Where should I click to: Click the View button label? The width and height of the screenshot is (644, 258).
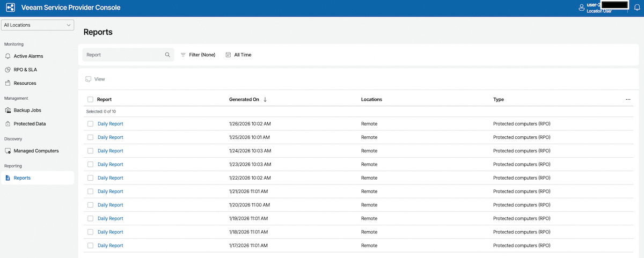coord(100,79)
